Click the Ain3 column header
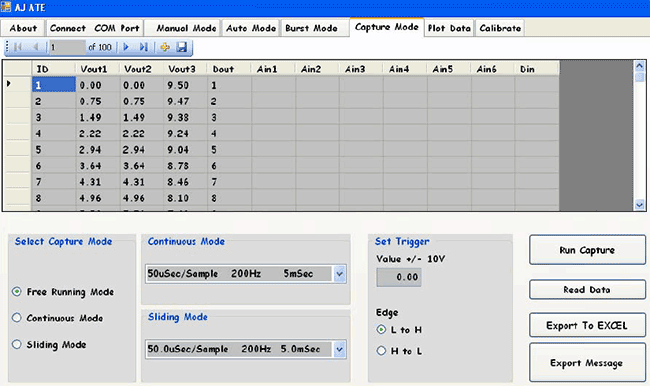650x386 pixels. 361,69
